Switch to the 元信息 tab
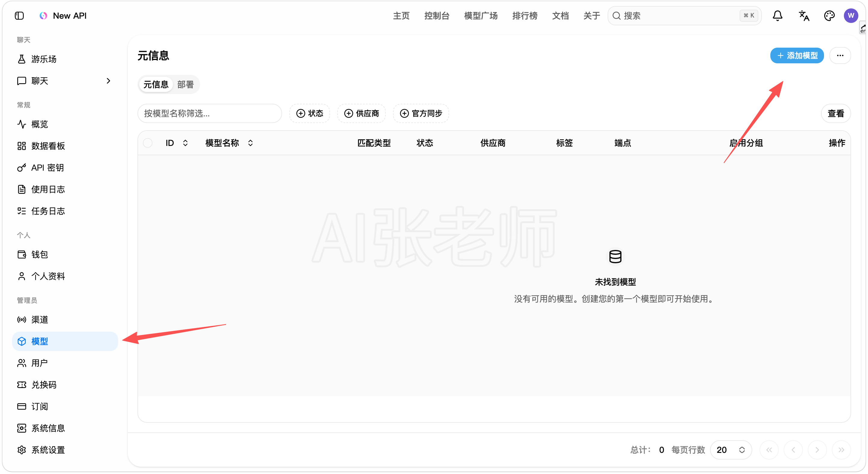Image resolution: width=868 pixels, height=474 pixels. pos(156,85)
